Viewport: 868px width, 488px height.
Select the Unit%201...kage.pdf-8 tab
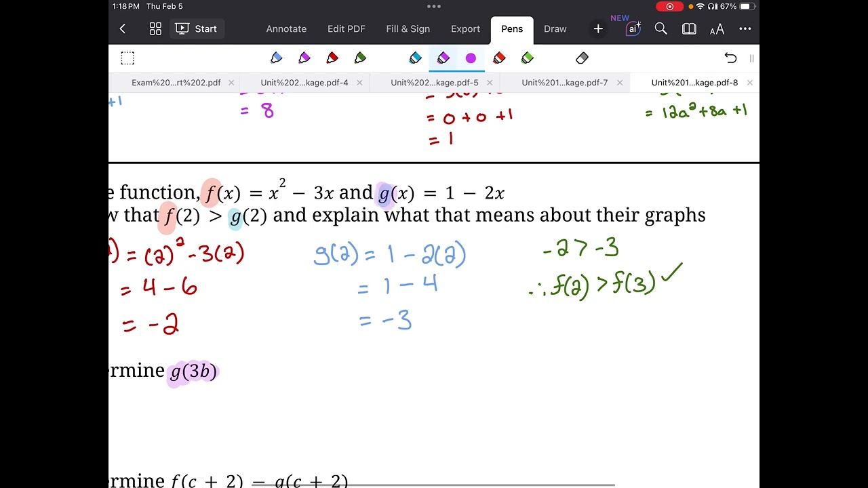[694, 83]
